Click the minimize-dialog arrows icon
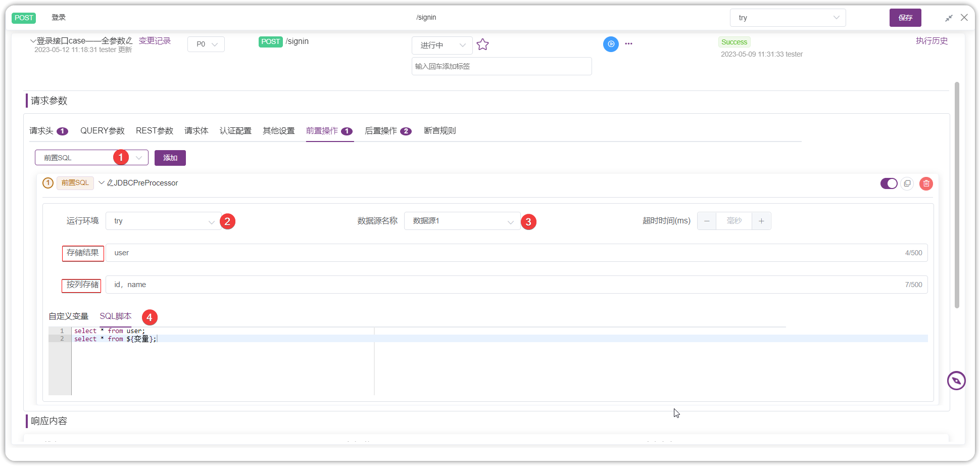Viewport: 980px width, 466px height. pyautogui.click(x=949, y=18)
